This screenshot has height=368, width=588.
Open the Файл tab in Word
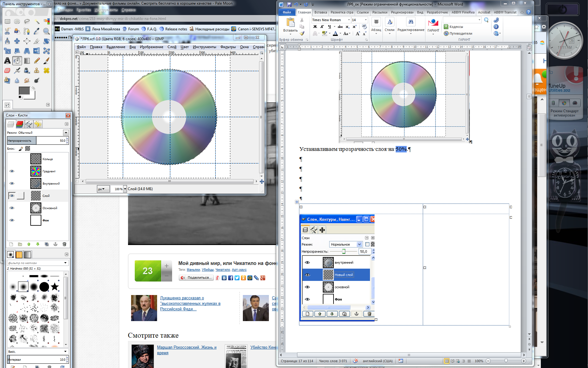pyautogui.click(x=287, y=12)
